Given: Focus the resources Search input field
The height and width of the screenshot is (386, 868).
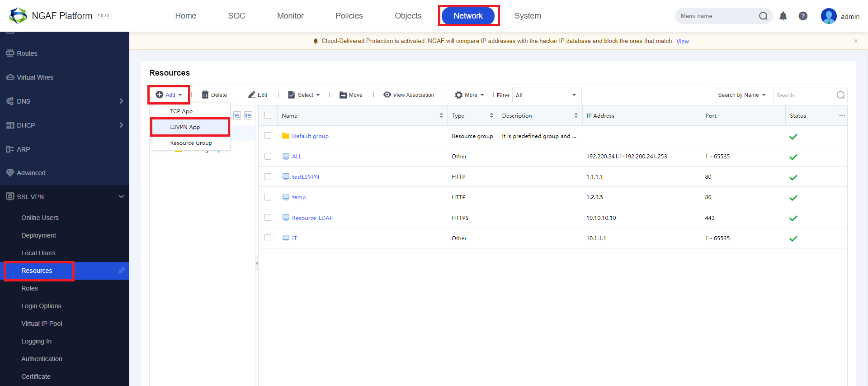Looking at the screenshot, I should [x=805, y=95].
